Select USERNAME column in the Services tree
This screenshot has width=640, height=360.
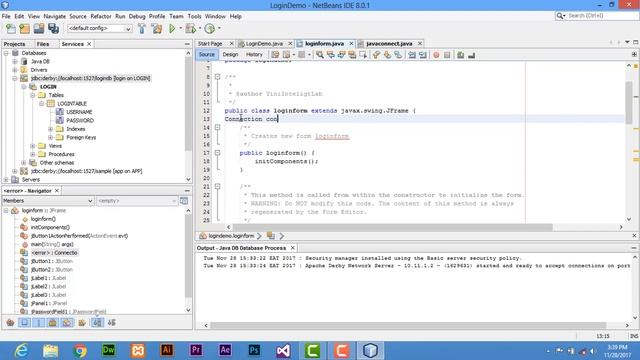79,112
